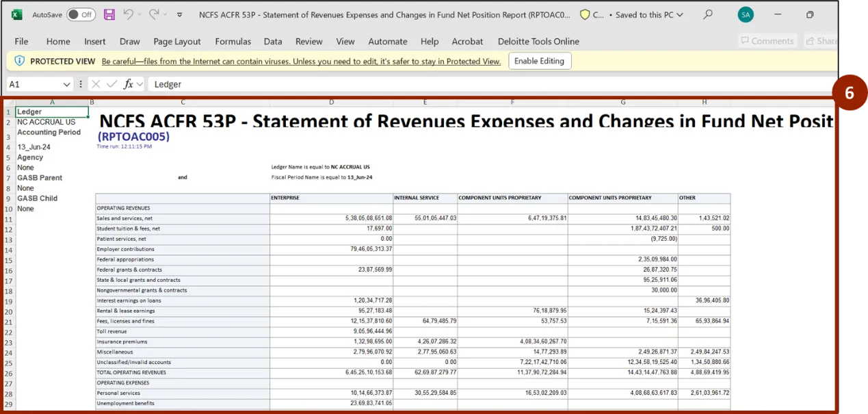Click the Redo arrow icon
The image size is (868, 414).
tap(155, 14)
